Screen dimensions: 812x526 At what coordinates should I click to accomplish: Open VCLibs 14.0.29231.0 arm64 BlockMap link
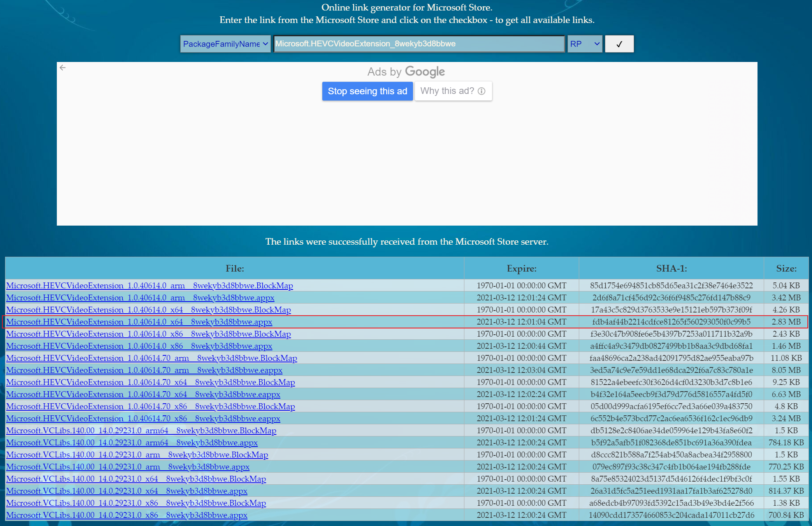coord(141,431)
